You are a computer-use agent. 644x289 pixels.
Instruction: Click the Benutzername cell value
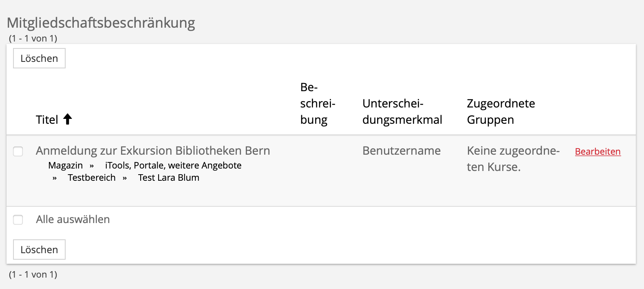(401, 151)
